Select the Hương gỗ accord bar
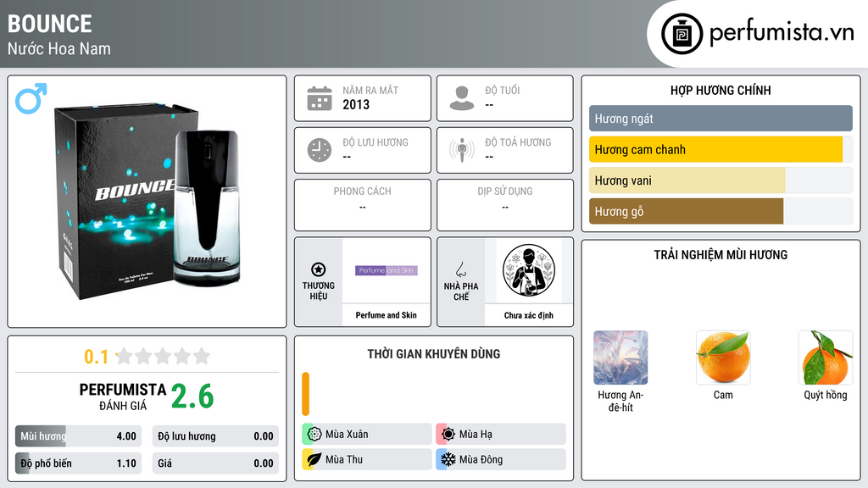Image resolution: width=868 pixels, height=488 pixels. click(721, 211)
